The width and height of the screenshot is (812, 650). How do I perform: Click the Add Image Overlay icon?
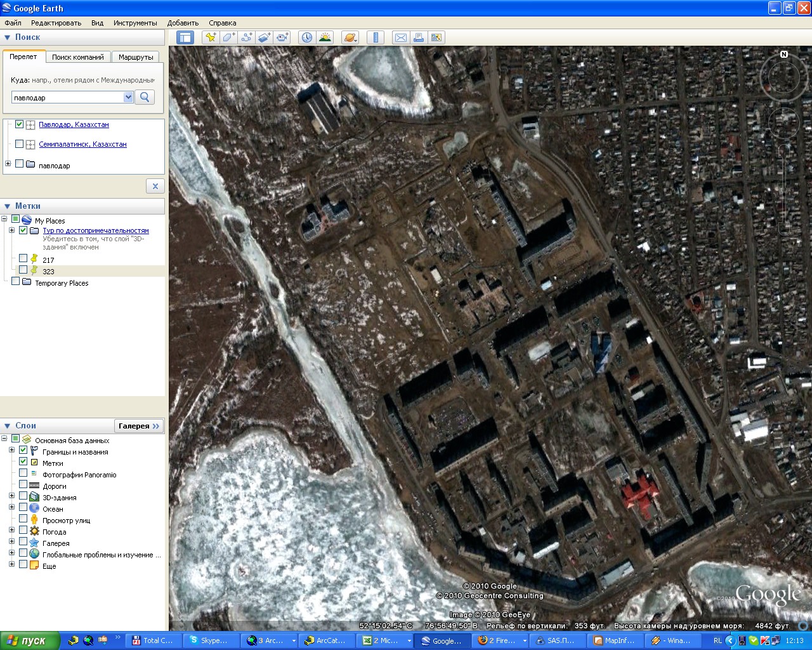tap(264, 37)
